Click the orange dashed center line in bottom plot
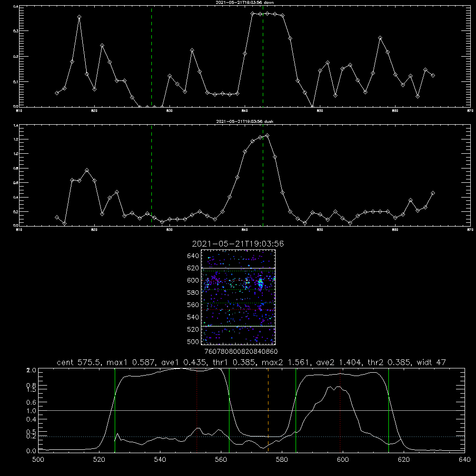The image size is (476, 476). (268, 410)
